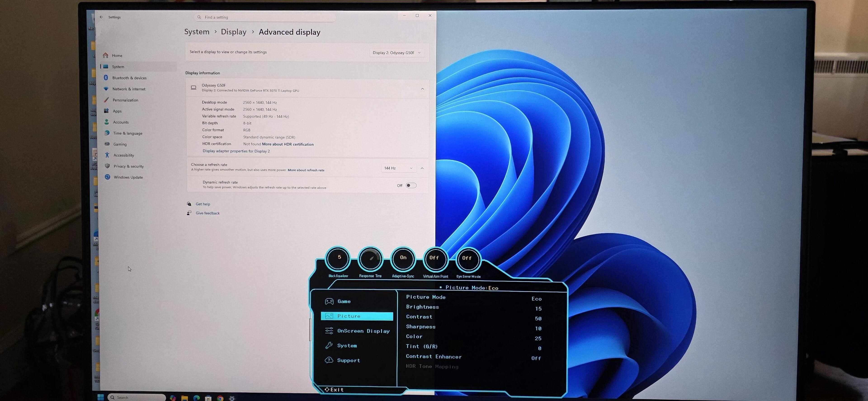Open Gaming using its controller icon
This screenshot has width=868, height=401.
(x=107, y=144)
